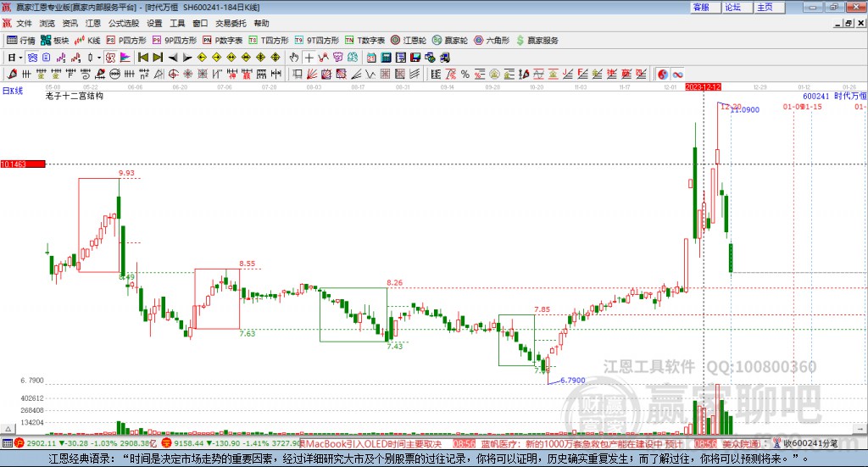Viewport: 868px width, 467px height.
Task: Open the 日 period dropdown arrow
Action: tap(20, 58)
